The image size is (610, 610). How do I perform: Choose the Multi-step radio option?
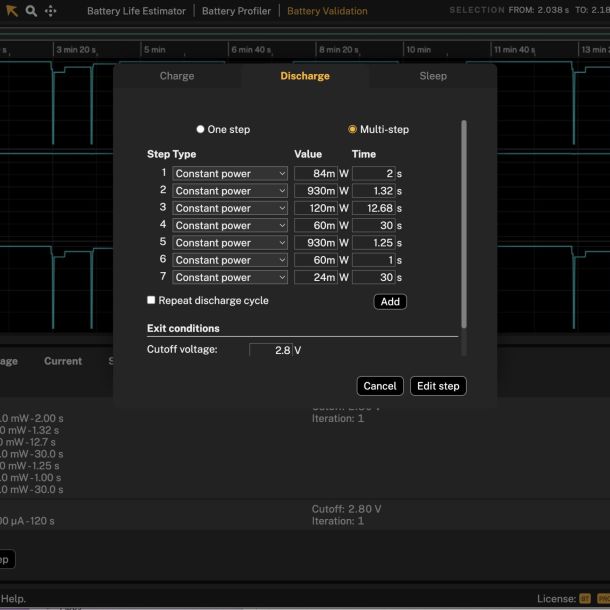coord(352,129)
